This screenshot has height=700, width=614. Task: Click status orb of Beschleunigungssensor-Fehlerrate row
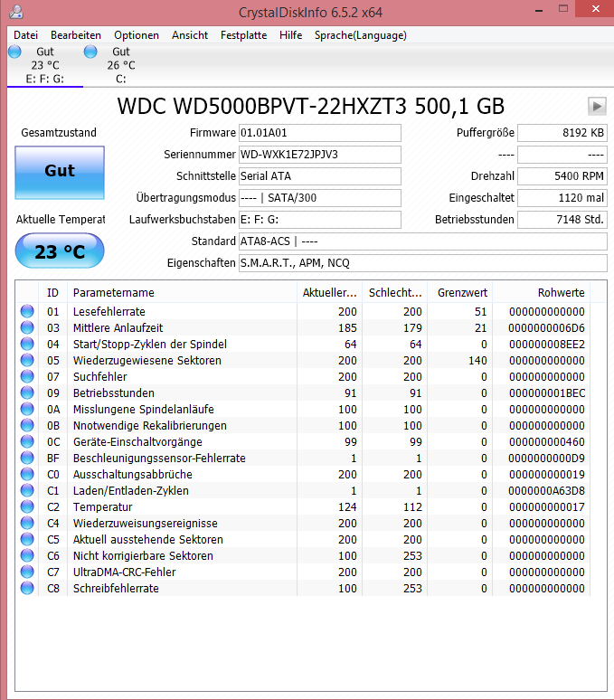[27, 458]
